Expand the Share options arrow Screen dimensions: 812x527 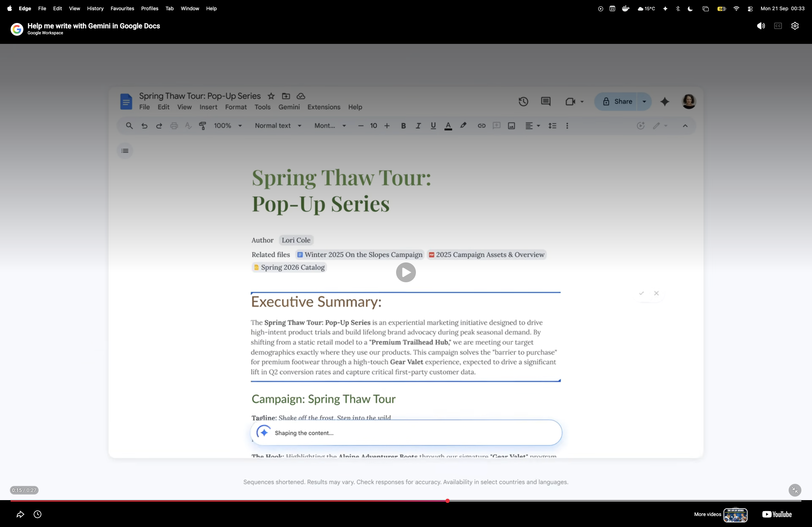644,102
